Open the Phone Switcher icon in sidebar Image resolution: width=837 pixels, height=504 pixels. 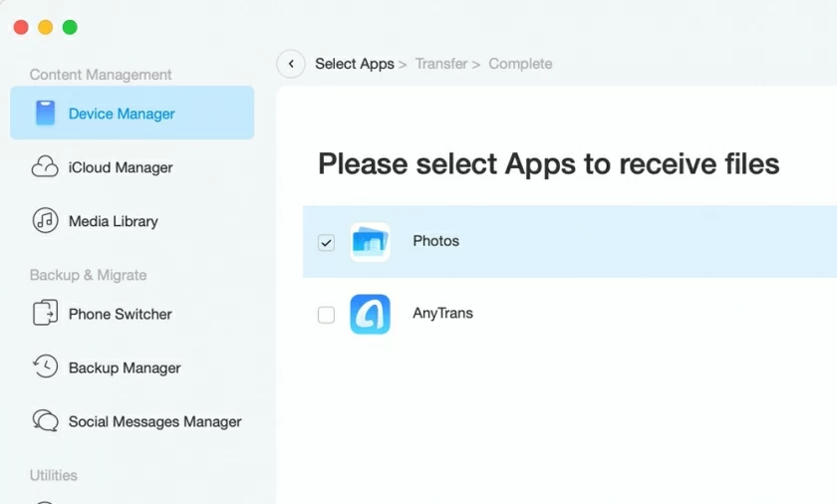point(45,314)
